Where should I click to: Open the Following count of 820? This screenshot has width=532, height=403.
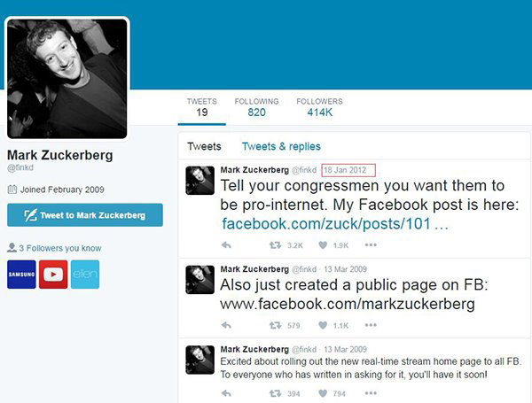pyautogui.click(x=256, y=107)
